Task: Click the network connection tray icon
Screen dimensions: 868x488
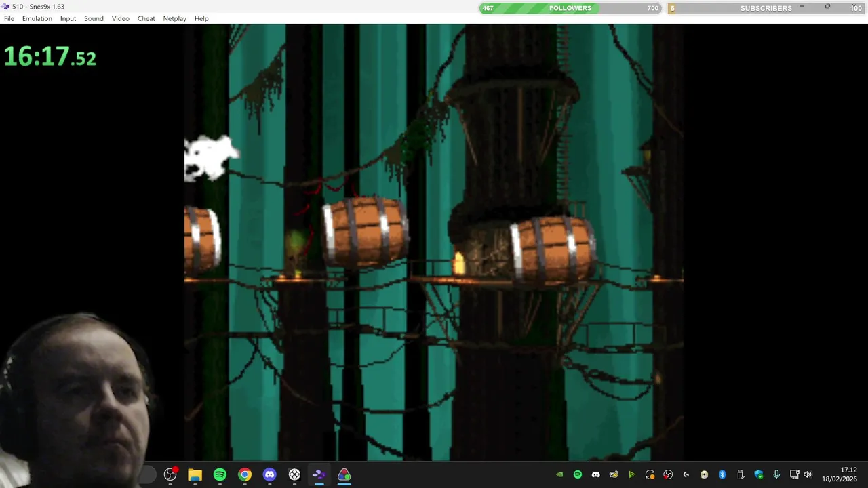Action: (x=795, y=474)
